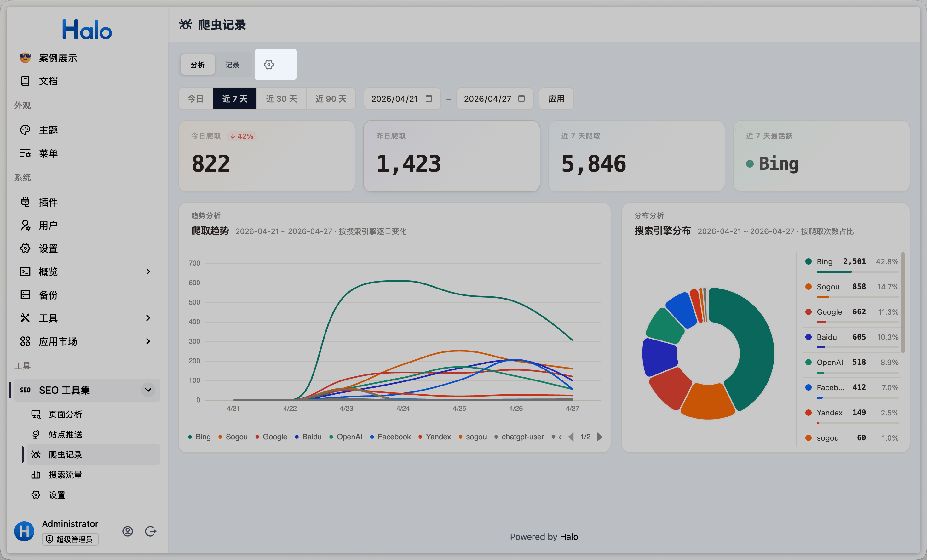This screenshot has height=560, width=927.
Task: Click the 应用市场 grid icon
Action: tap(25, 341)
